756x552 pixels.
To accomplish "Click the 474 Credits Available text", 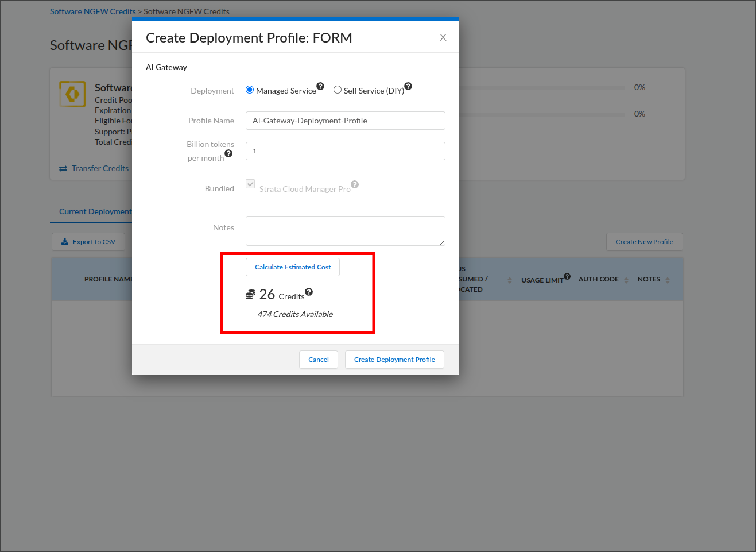I will [295, 314].
